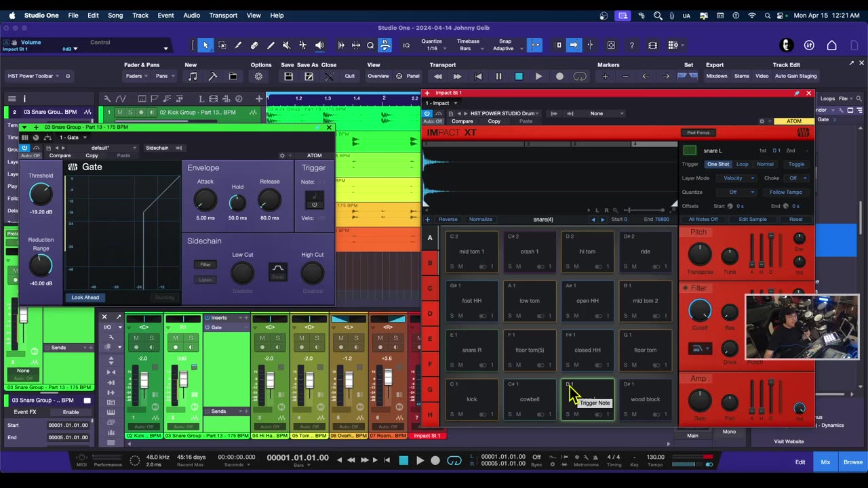Click Stems export button

coord(742,76)
